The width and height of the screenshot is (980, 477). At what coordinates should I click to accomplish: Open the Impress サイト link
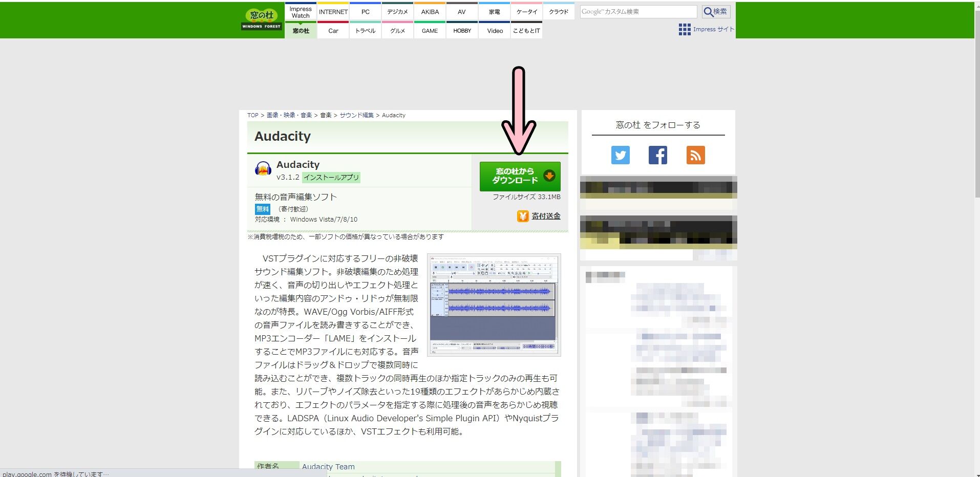pyautogui.click(x=714, y=29)
